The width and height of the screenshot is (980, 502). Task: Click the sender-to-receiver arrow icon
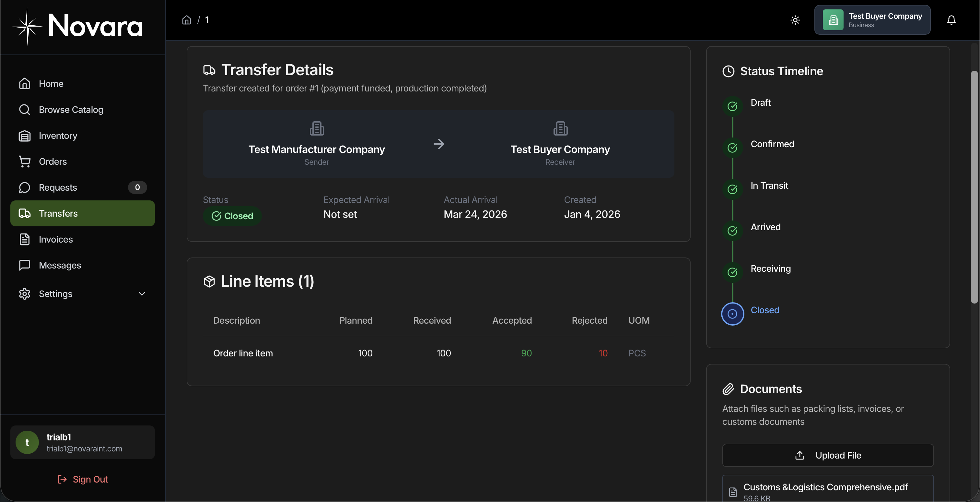pos(439,144)
